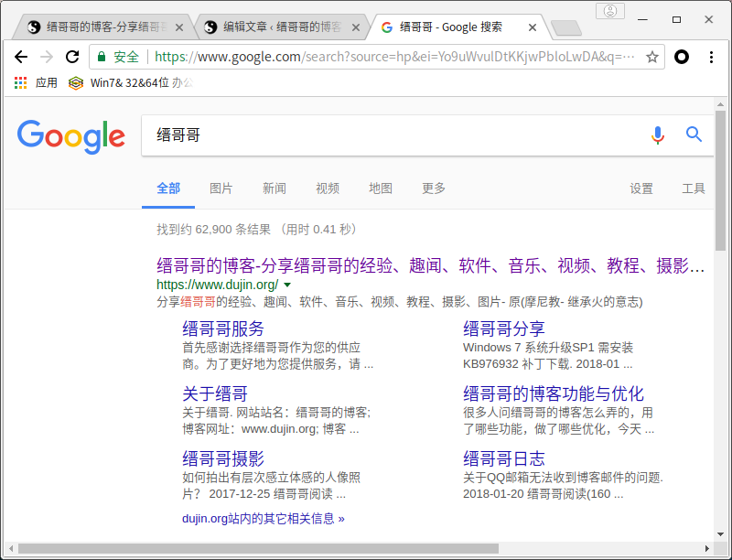
Task: Open the 缙哥哥日志 sitelink
Action: (x=504, y=458)
